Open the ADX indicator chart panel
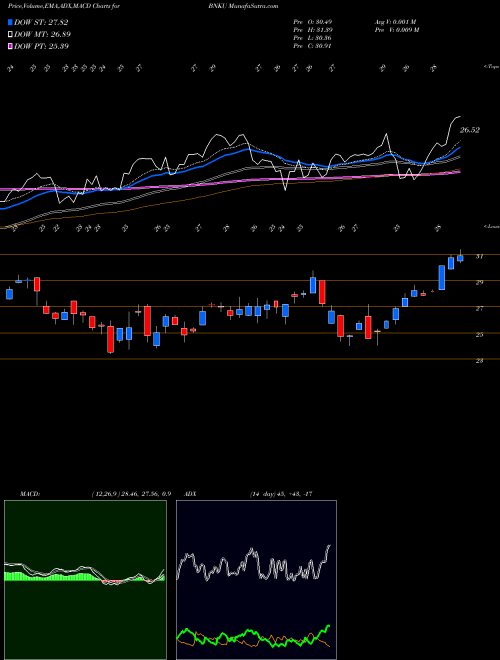Viewport: 500px width, 660px height. [x=256, y=580]
